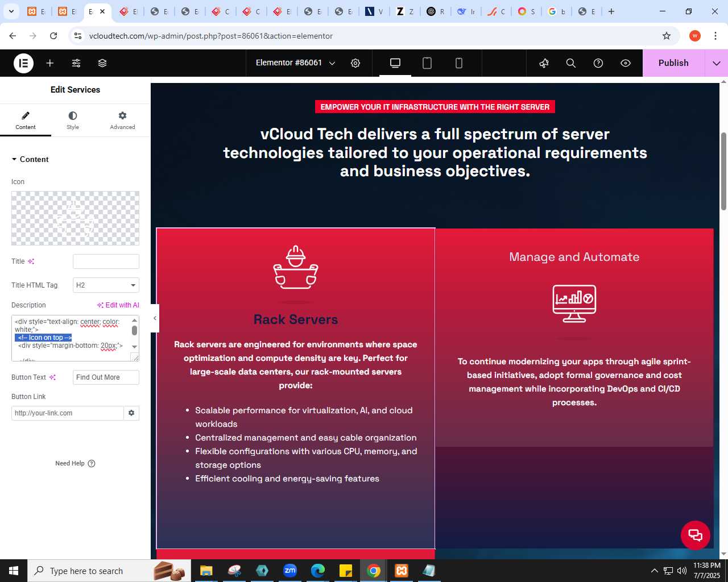This screenshot has width=728, height=582.
Task: Click the icon image preview thumbnail
Action: pos(75,218)
